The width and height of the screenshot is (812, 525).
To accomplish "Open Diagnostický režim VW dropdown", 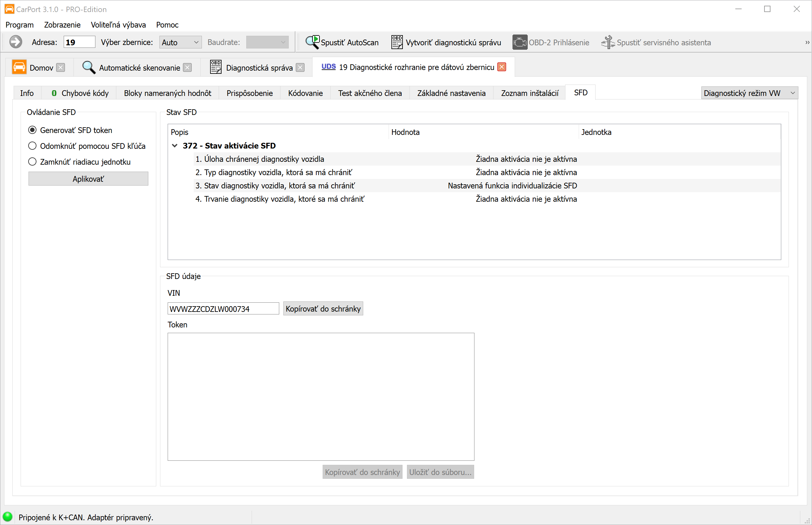I will pyautogui.click(x=749, y=93).
